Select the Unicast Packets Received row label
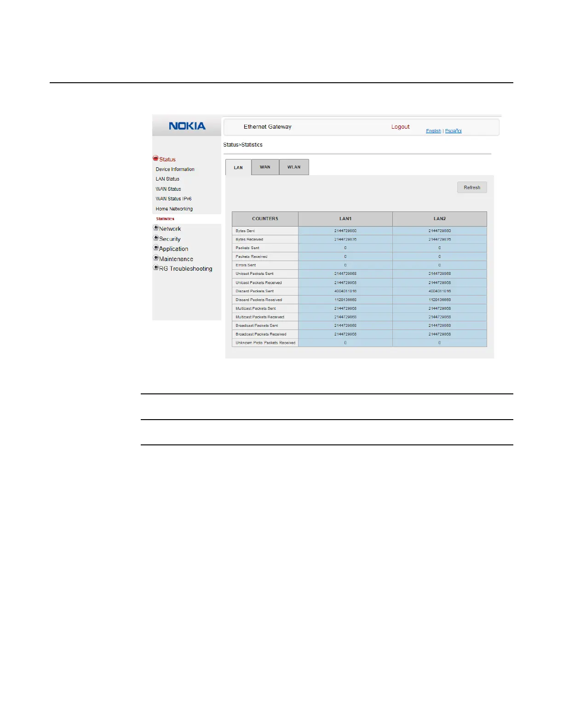Viewport: 563px width, 728px height. click(259, 283)
